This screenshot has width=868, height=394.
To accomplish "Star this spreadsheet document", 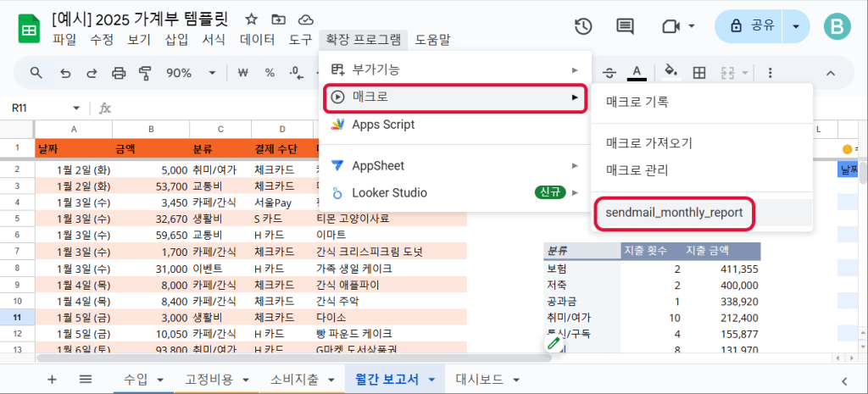I will click(x=252, y=19).
